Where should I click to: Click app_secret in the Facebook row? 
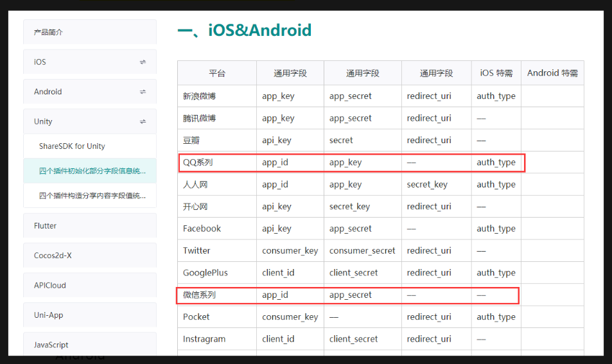[350, 229]
